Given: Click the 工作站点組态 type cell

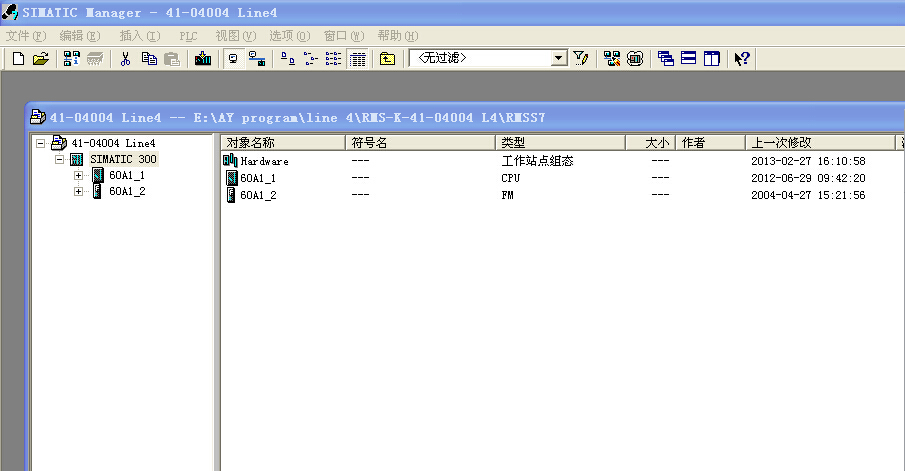Looking at the screenshot, I should pos(537,161).
